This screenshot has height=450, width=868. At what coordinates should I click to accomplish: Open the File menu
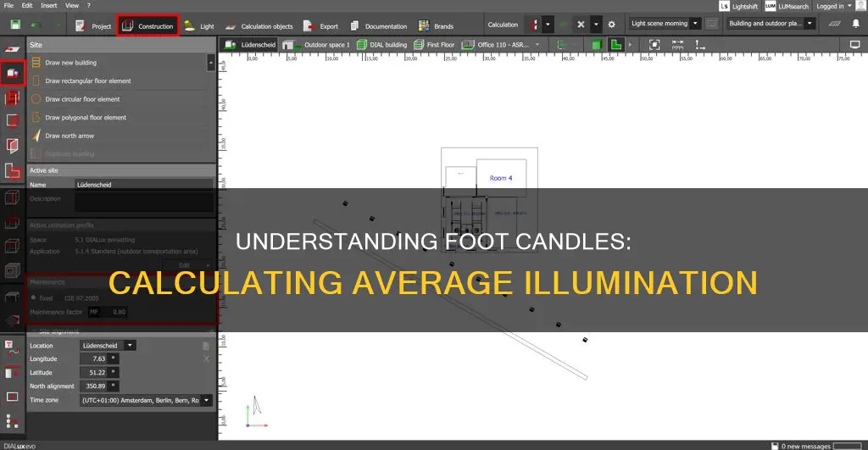pyautogui.click(x=8, y=6)
